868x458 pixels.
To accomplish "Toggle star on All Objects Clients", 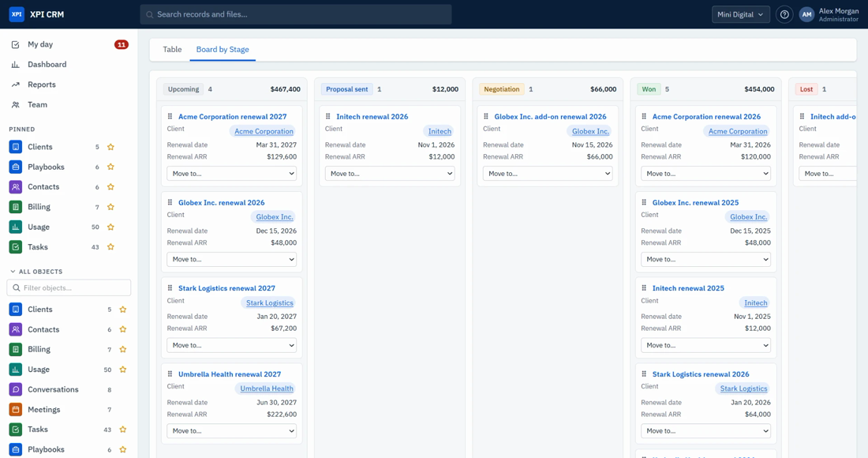I will click(123, 310).
